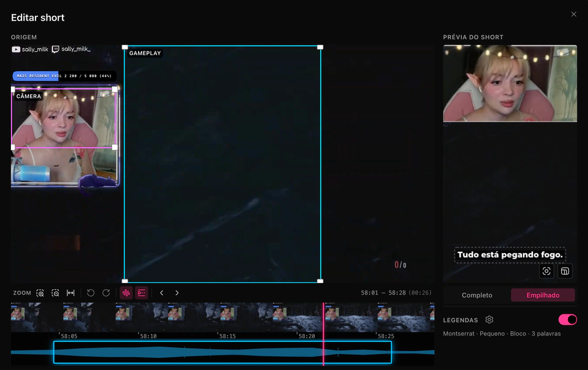The width and height of the screenshot is (588, 370).
Task: Click the 58:25 timeline tick label
Action: coord(386,336)
